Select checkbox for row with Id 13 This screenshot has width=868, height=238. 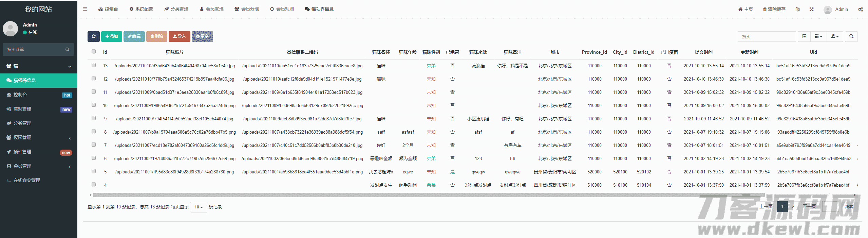(x=94, y=65)
